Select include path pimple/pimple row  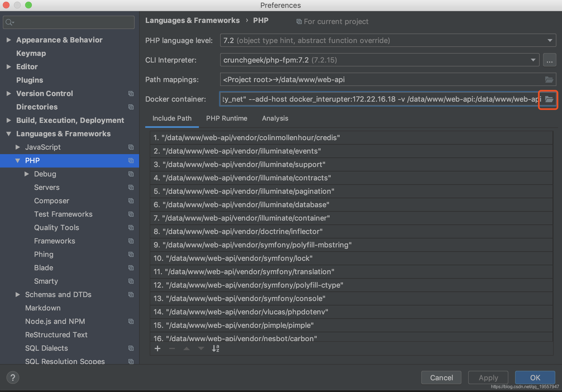point(351,325)
